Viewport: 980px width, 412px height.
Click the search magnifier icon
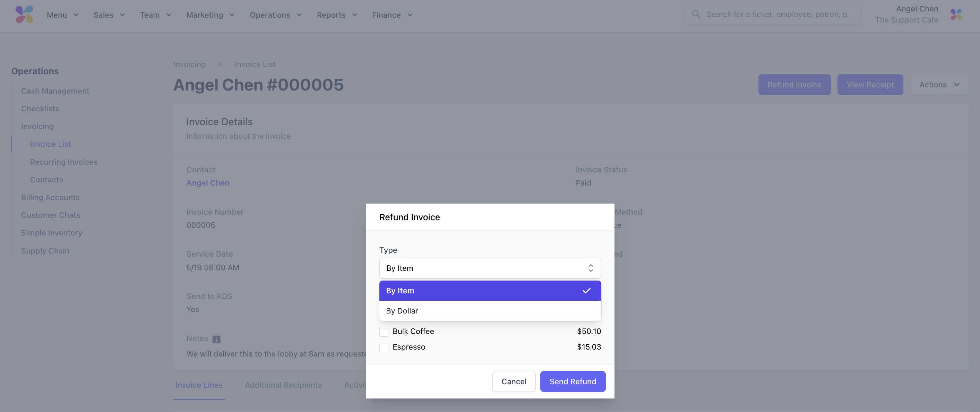696,15
